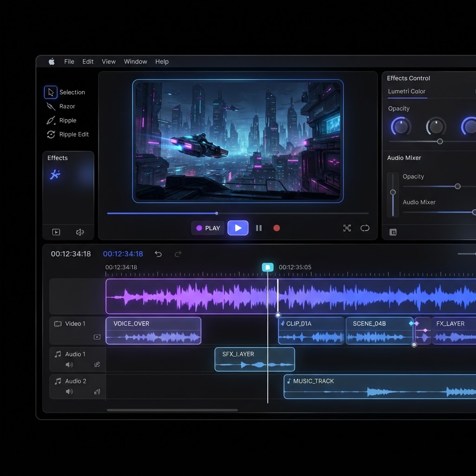
Task: Mute the Audio 1 track speaker
Action: (x=69, y=364)
